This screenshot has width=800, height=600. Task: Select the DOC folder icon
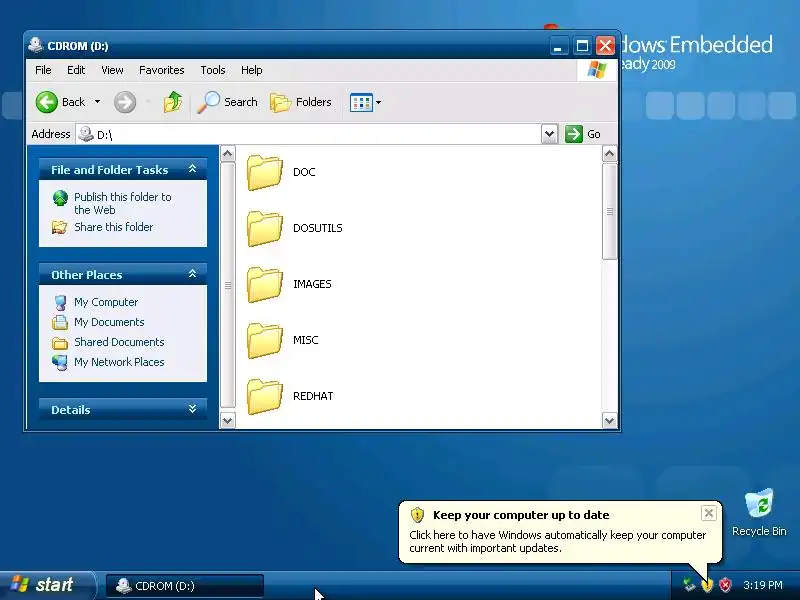click(x=264, y=173)
